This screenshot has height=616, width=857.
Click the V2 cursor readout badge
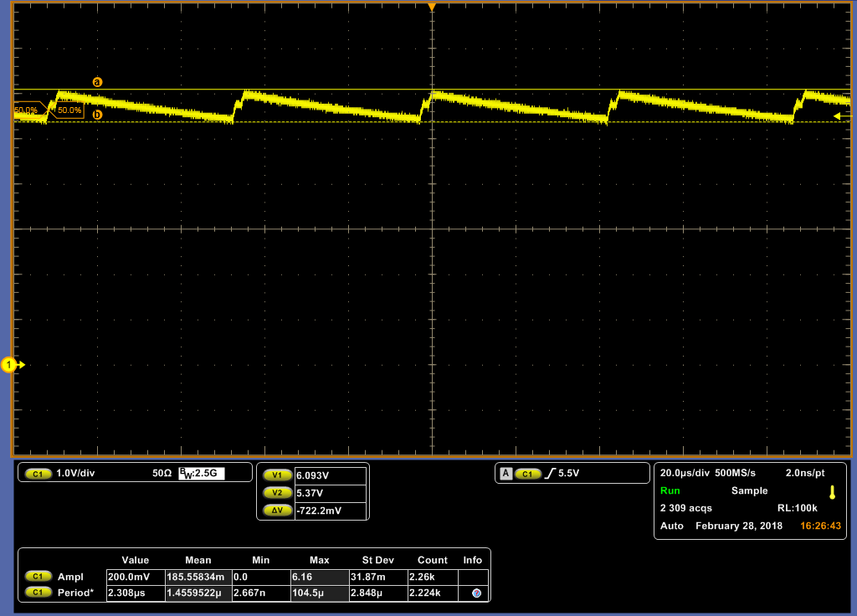pyautogui.click(x=277, y=493)
